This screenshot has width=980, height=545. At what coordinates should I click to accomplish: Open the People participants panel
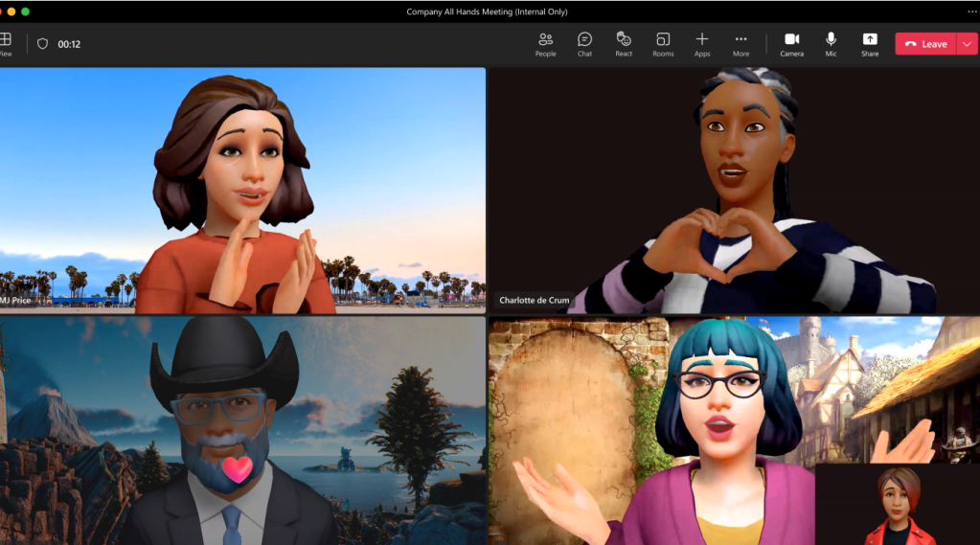(x=545, y=43)
